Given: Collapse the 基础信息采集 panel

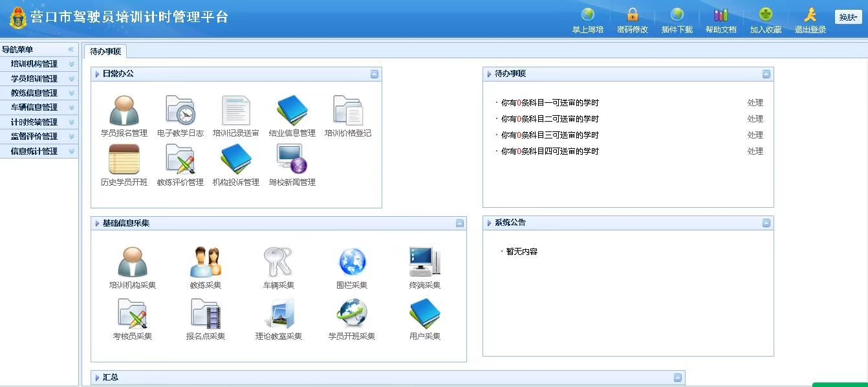Looking at the screenshot, I should click(x=459, y=223).
